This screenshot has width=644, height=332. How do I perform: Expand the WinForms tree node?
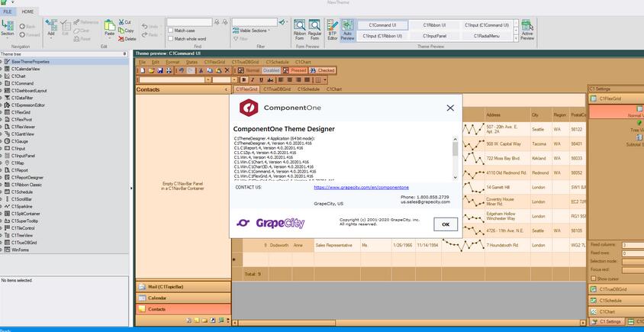coord(2,250)
